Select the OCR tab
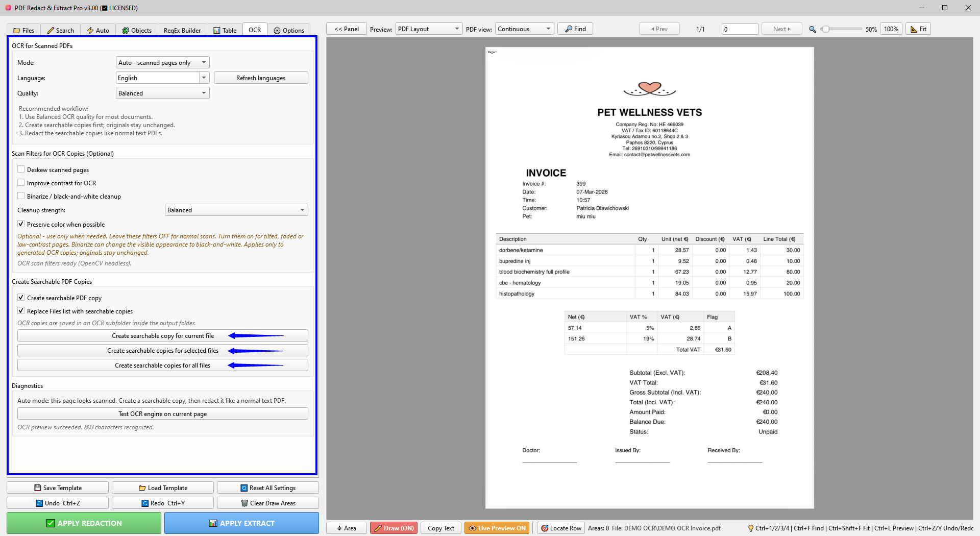The width and height of the screenshot is (980, 536). click(x=255, y=30)
